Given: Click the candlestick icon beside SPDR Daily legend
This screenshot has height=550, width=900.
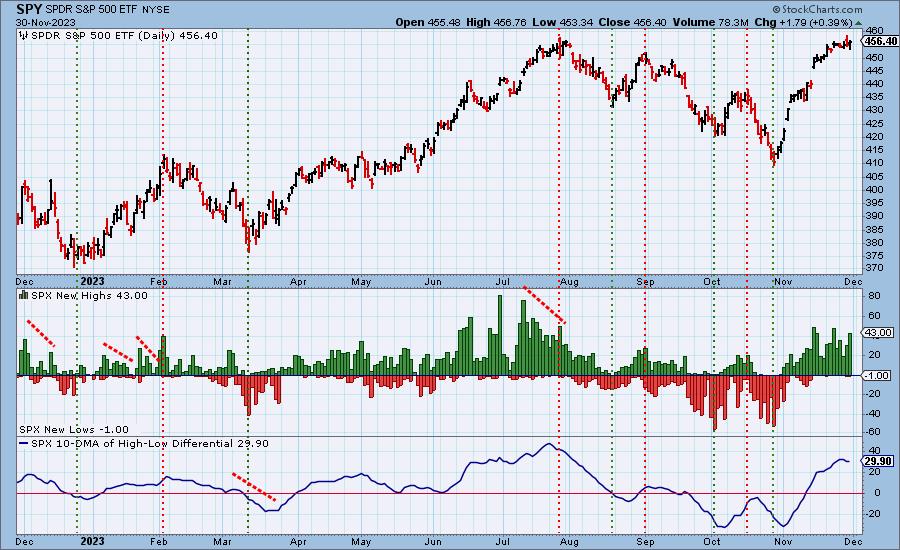Looking at the screenshot, I should [23, 36].
